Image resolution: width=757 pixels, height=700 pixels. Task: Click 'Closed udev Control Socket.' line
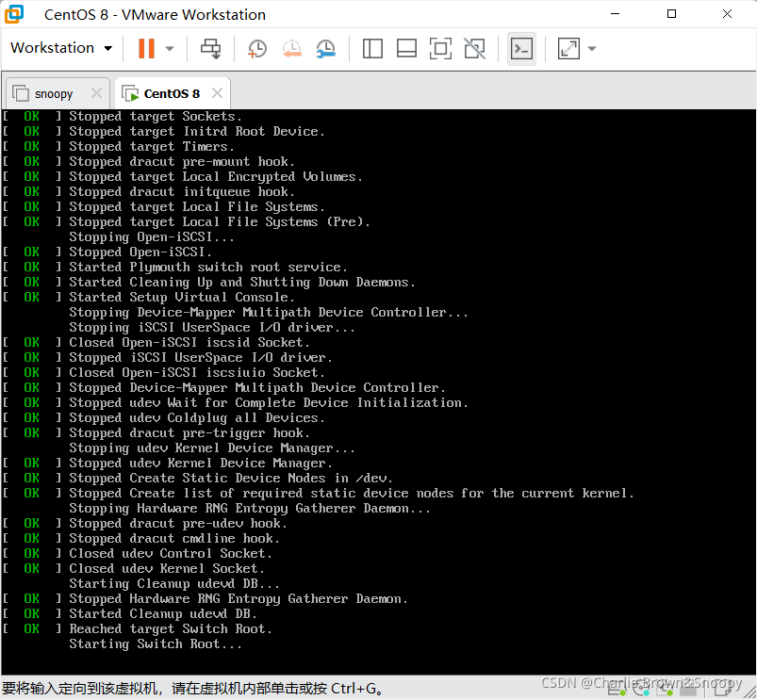click(x=171, y=553)
